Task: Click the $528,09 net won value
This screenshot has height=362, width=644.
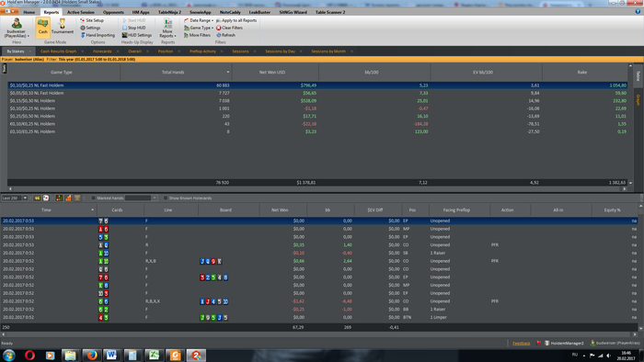Action: click(x=308, y=101)
